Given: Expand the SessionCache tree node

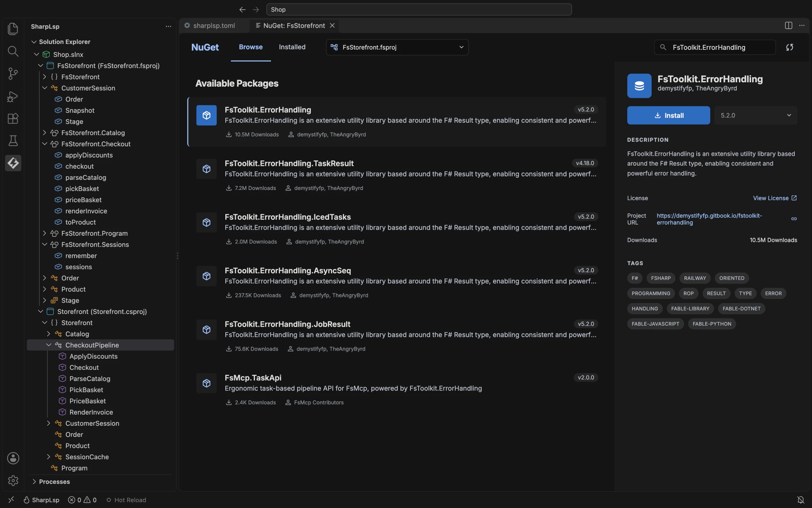Looking at the screenshot, I should 48,457.
